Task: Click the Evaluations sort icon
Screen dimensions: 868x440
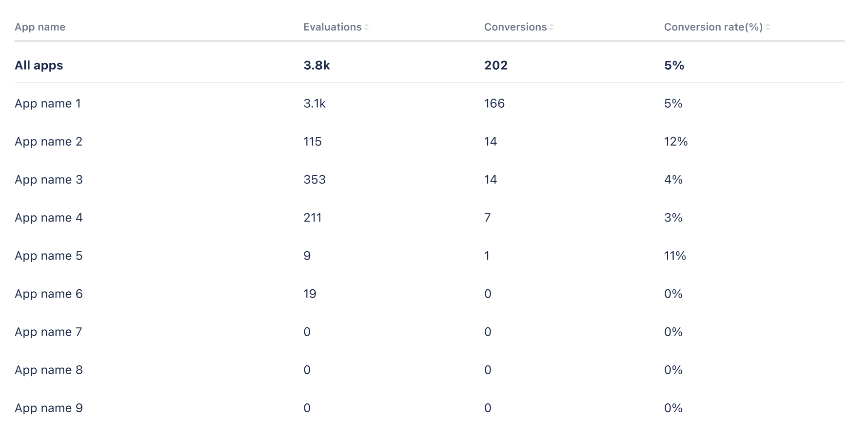Action: point(366,27)
